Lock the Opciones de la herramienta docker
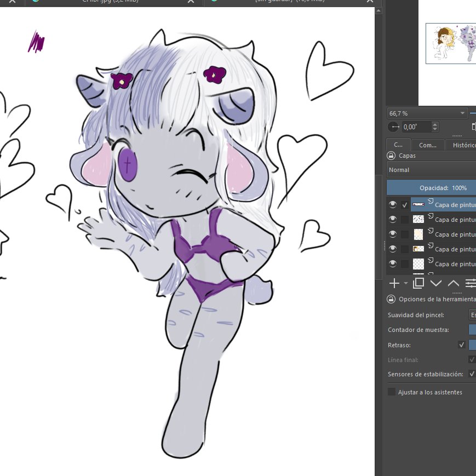Viewport: 476px width, 476px height. point(391,299)
